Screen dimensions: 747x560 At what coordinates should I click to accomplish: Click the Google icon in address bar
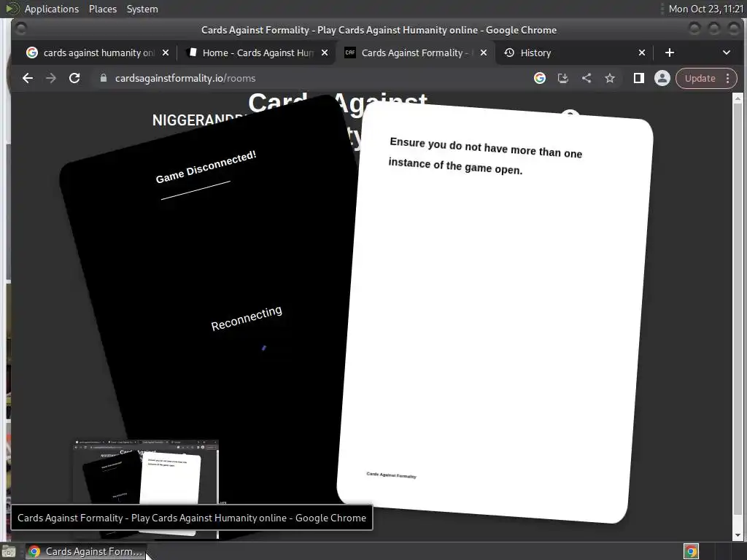tap(540, 79)
